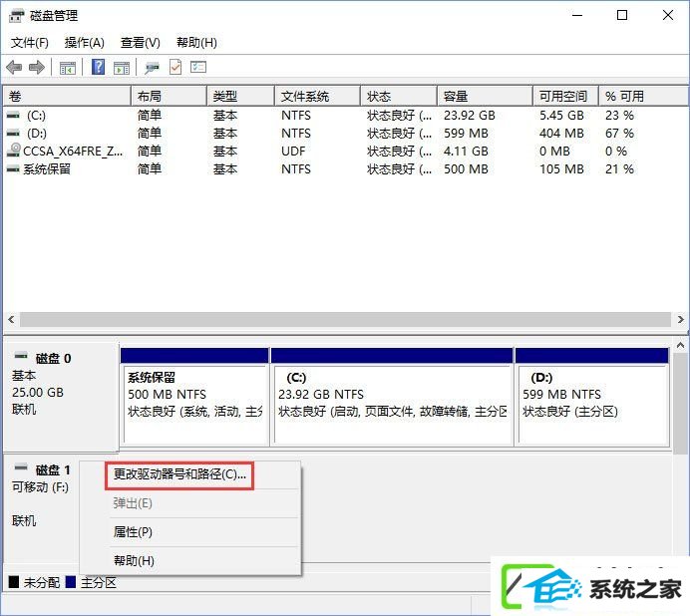Click the Forward arrow toolbar icon
The width and height of the screenshot is (690, 616).
point(37,68)
